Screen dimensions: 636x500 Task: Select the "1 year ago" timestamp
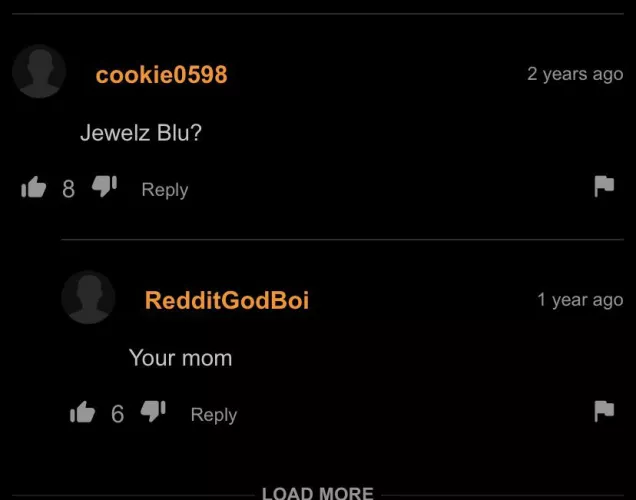[x=580, y=300]
